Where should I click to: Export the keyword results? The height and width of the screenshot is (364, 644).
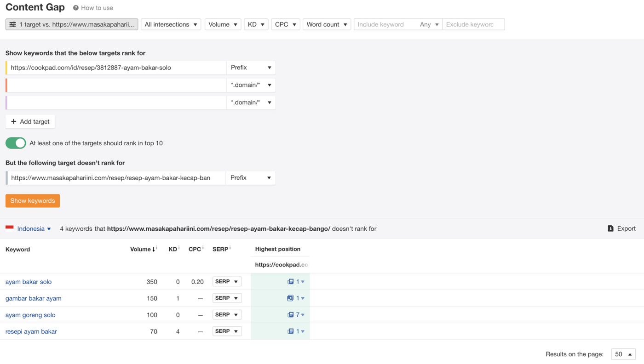(x=621, y=228)
